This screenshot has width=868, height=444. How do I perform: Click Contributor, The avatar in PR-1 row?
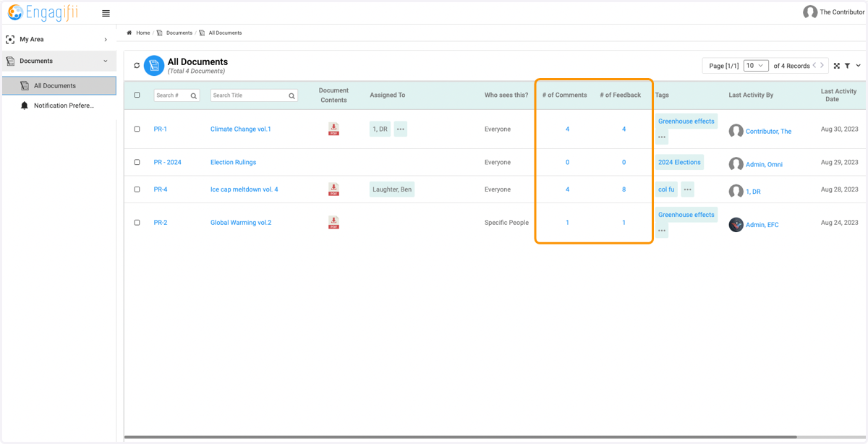(x=736, y=131)
